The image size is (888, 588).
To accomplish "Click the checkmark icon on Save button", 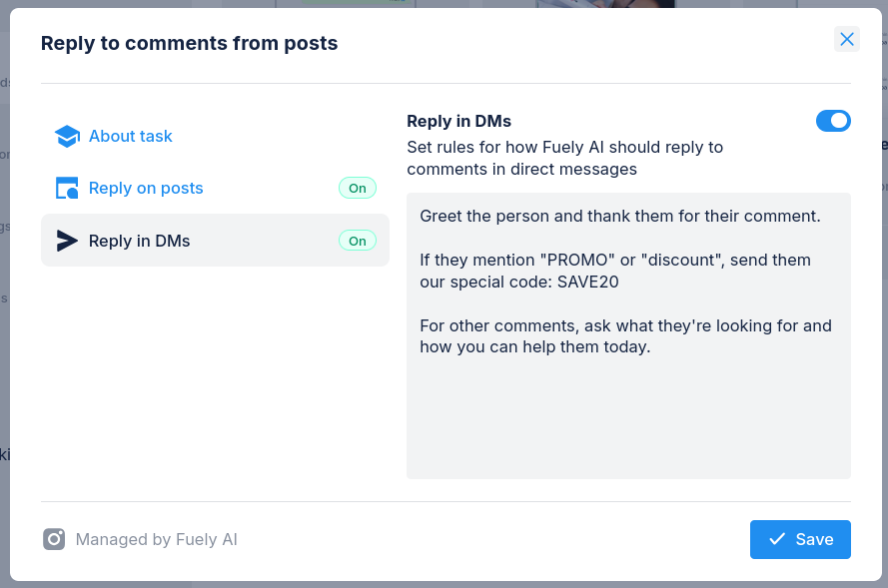I will click(777, 539).
